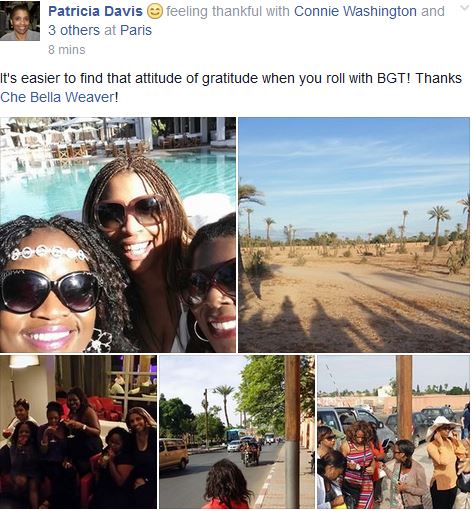Click the 8 mins timestamp
Image resolution: width=473 pixels, height=511 pixels.
[x=67, y=50]
